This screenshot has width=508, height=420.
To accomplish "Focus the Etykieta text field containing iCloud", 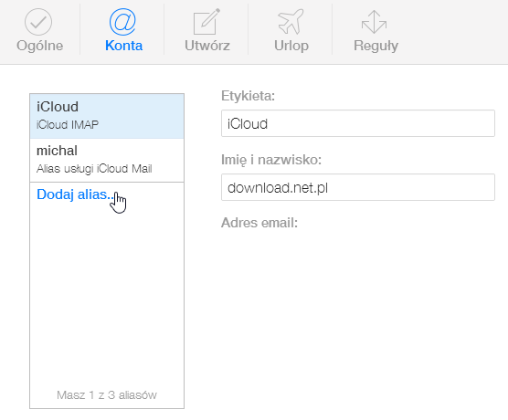I will 358,123.
